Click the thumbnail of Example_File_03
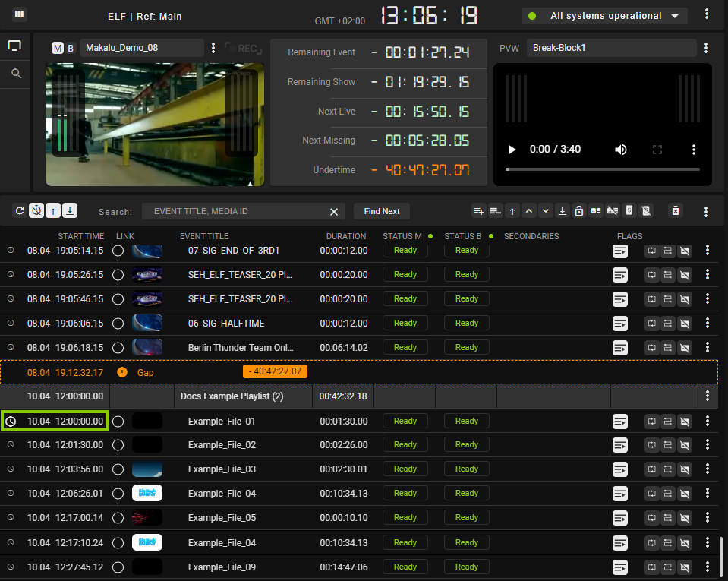Screen dimensions: 728x581 pos(147,469)
